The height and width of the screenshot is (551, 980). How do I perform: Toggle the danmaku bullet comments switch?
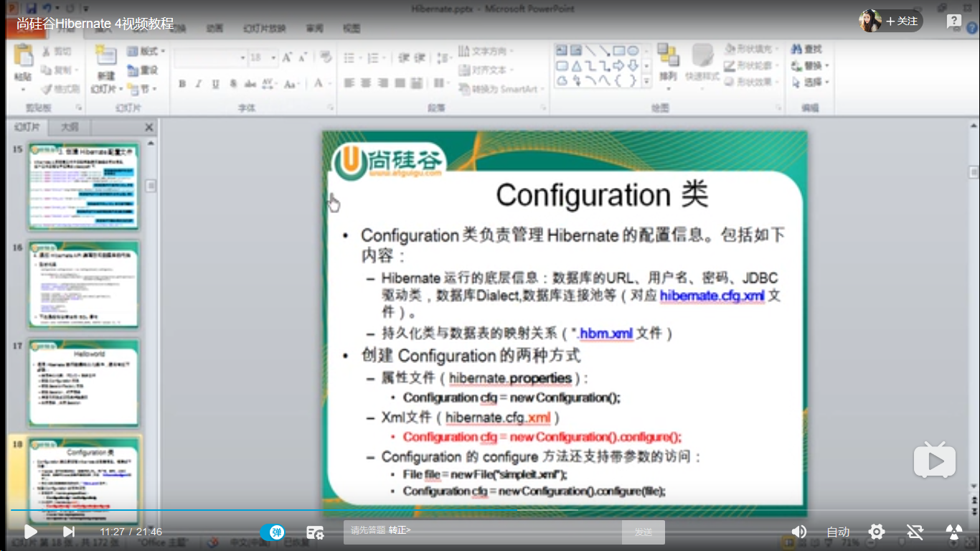[273, 532]
